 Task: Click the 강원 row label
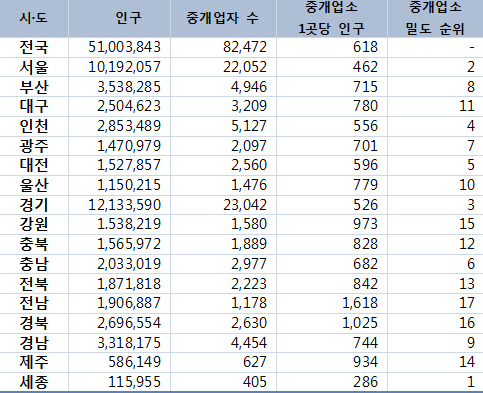pos(34,224)
